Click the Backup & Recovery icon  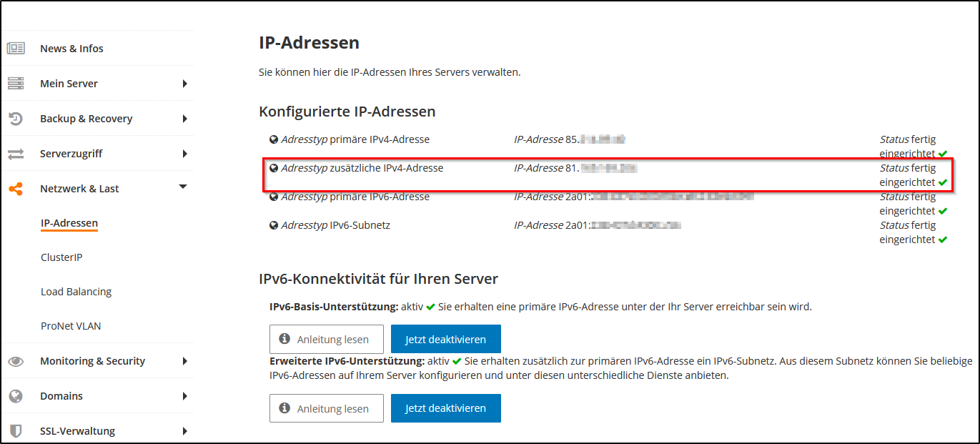pyautogui.click(x=15, y=118)
